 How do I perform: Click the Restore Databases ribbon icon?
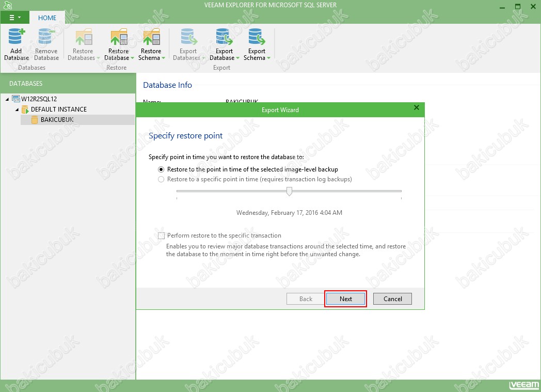click(84, 37)
